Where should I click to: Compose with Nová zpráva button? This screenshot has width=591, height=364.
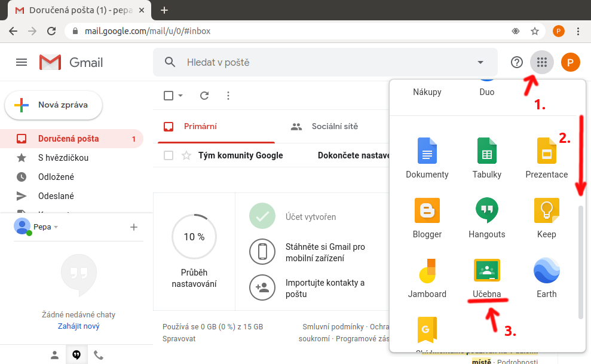coord(54,105)
